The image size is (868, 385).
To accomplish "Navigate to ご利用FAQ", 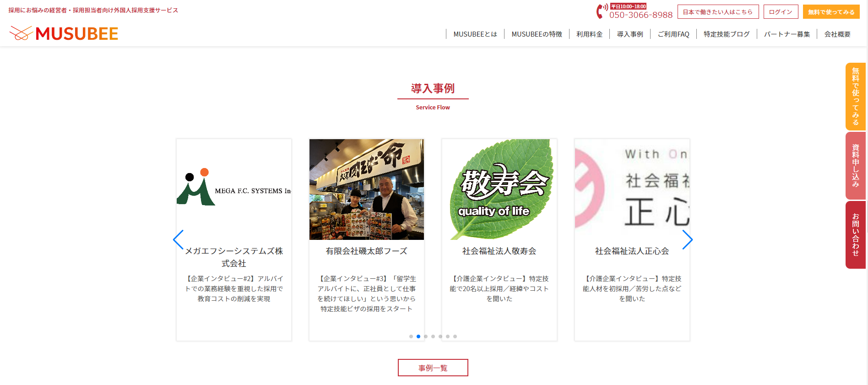I will (x=673, y=34).
